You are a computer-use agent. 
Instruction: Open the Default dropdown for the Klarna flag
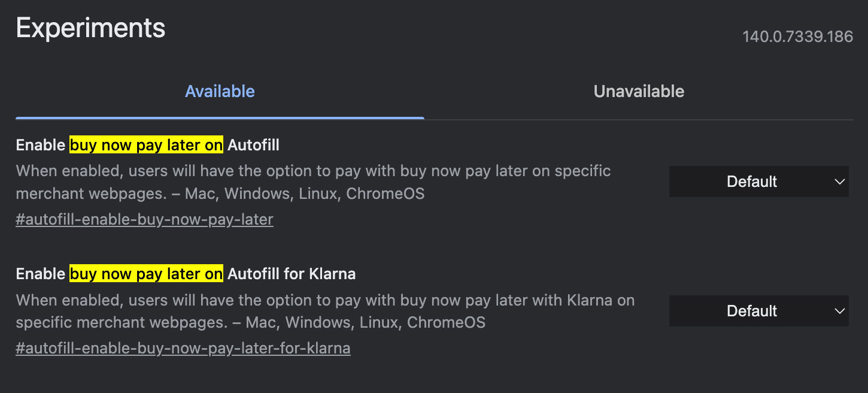tap(758, 311)
